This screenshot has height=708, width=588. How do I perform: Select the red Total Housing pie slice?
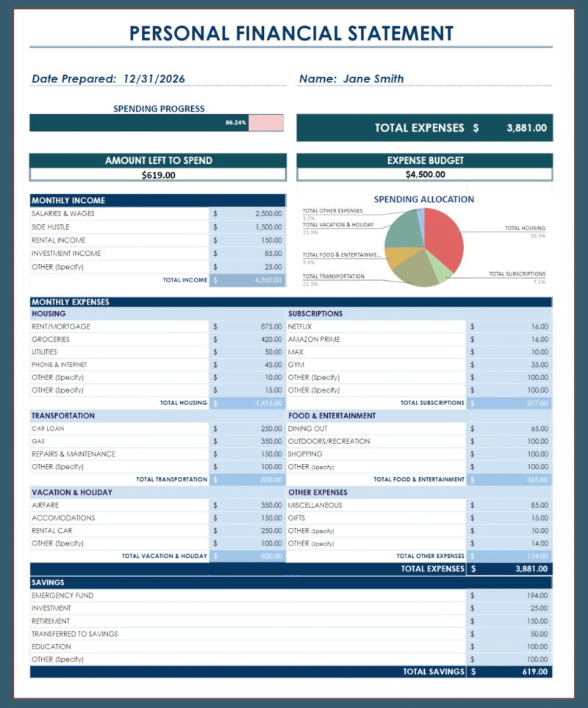[445, 240]
